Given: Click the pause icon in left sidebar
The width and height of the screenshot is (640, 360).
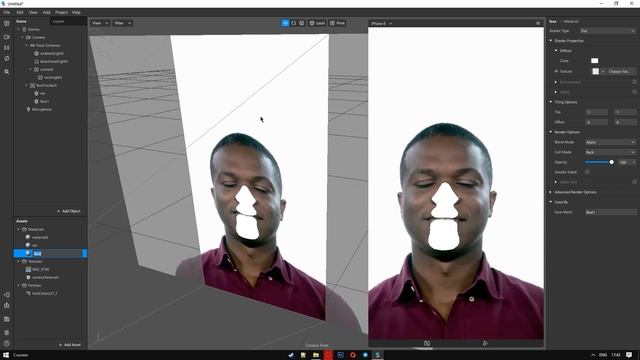Looking at the screenshot, I should [x=7, y=48].
